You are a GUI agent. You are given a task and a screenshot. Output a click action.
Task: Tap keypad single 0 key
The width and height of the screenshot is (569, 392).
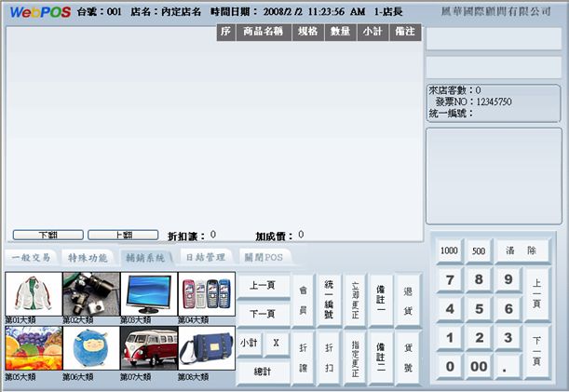pyautogui.click(x=450, y=367)
